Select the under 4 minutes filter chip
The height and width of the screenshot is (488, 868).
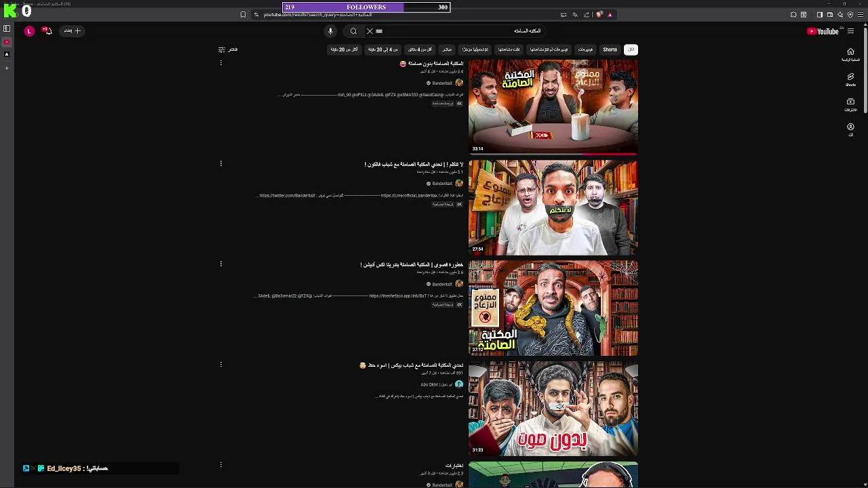[420, 49]
